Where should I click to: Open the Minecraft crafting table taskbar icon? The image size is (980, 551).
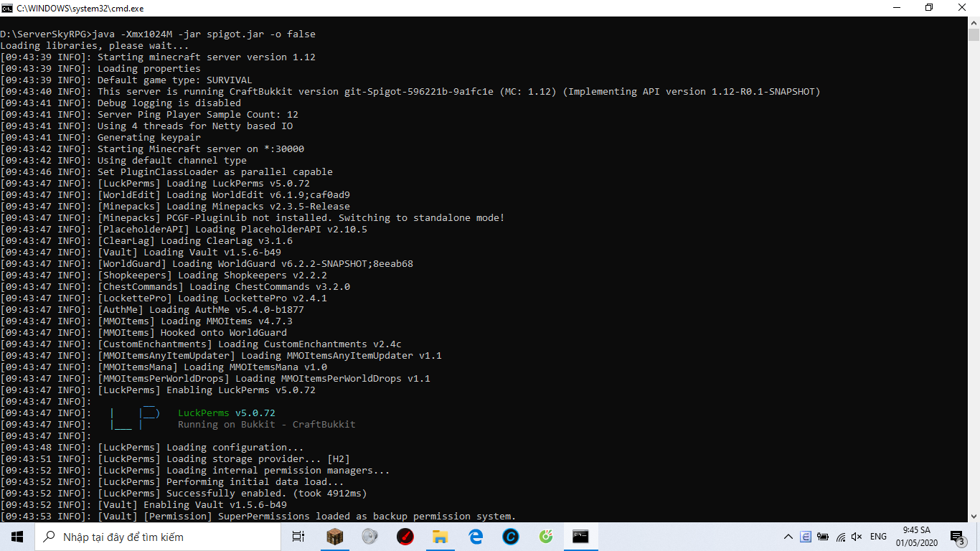coord(334,537)
